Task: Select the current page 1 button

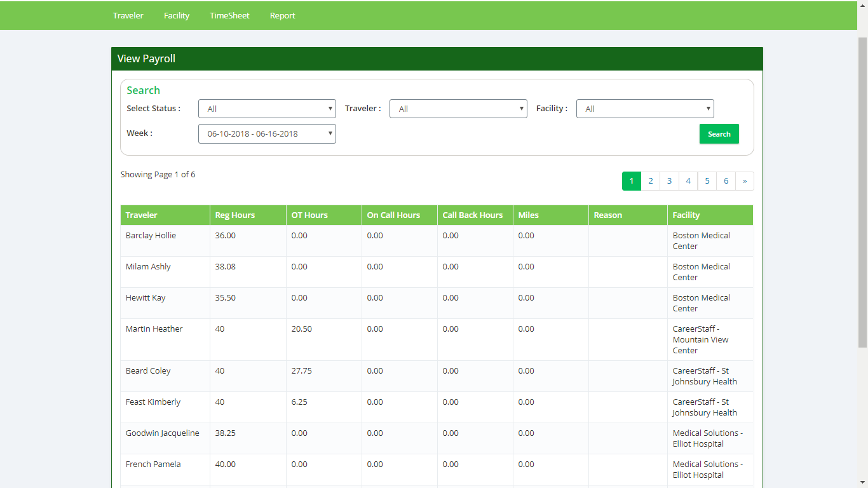Action: [631, 181]
